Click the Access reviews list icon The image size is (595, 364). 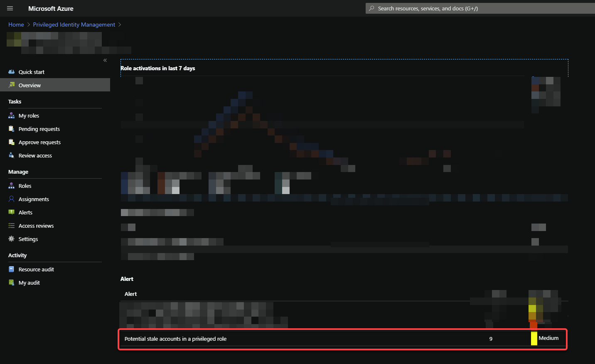[x=11, y=226]
